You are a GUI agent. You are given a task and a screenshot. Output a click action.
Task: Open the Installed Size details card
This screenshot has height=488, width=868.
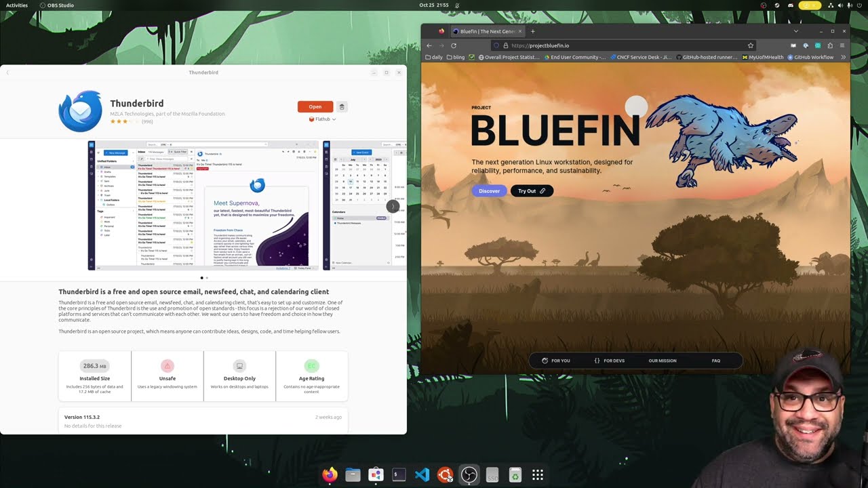[x=95, y=376]
